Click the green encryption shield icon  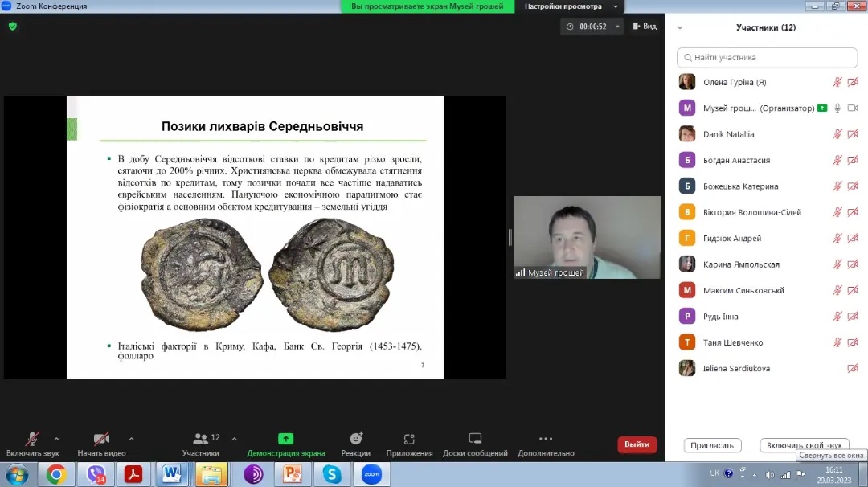[12, 26]
